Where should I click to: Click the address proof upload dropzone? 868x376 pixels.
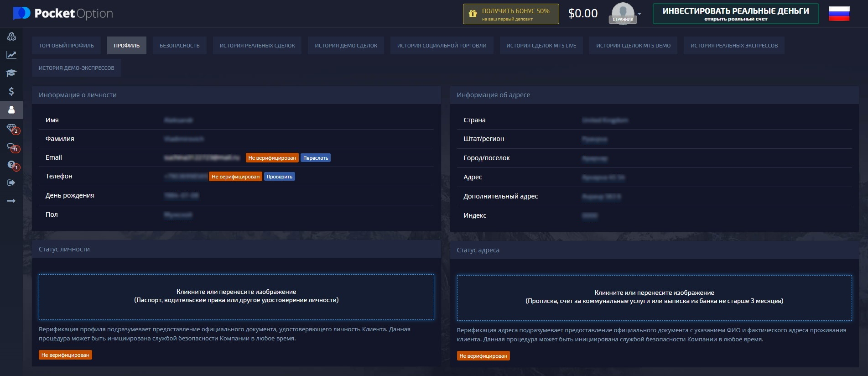click(654, 298)
